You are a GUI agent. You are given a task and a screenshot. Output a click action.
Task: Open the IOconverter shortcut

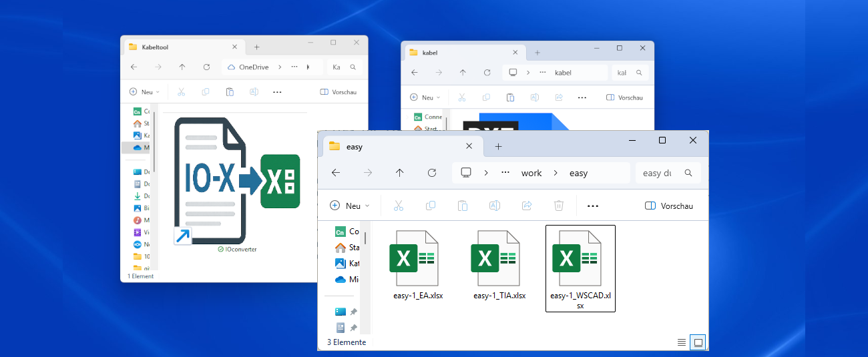tap(237, 184)
